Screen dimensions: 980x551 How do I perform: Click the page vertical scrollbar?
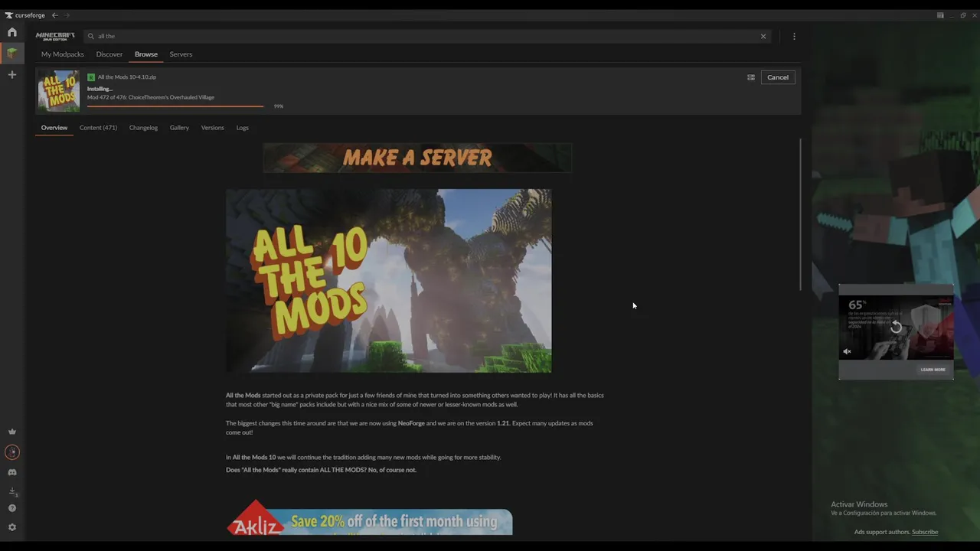(x=801, y=214)
